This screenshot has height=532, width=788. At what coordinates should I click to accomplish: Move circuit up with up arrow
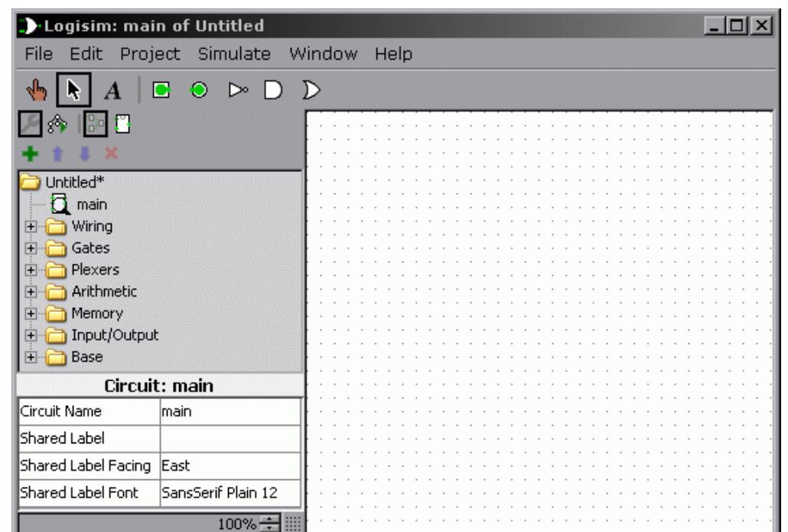click(58, 154)
